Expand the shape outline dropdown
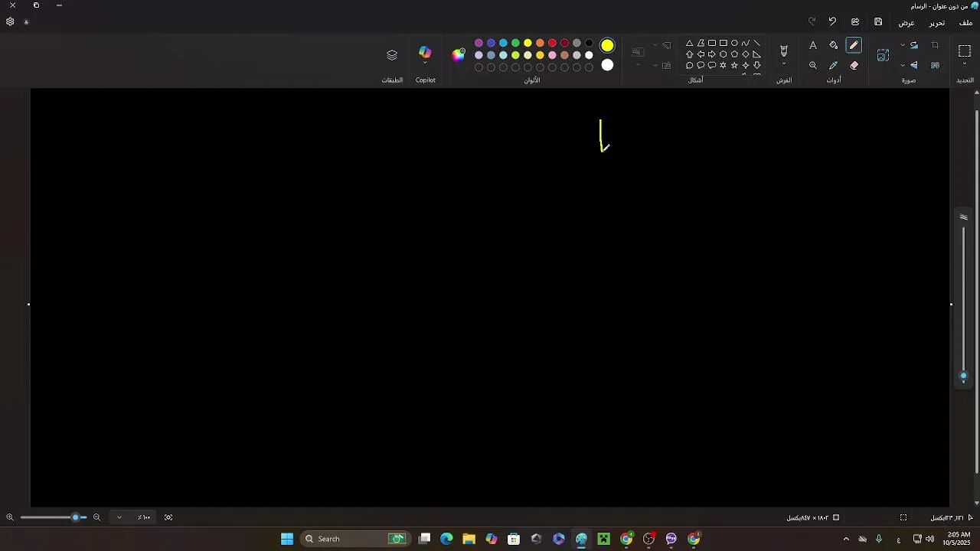Image resolution: width=980 pixels, height=551 pixels. pyautogui.click(x=655, y=46)
